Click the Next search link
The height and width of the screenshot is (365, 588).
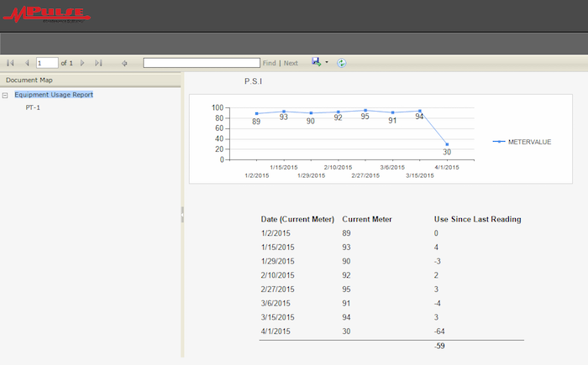291,63
